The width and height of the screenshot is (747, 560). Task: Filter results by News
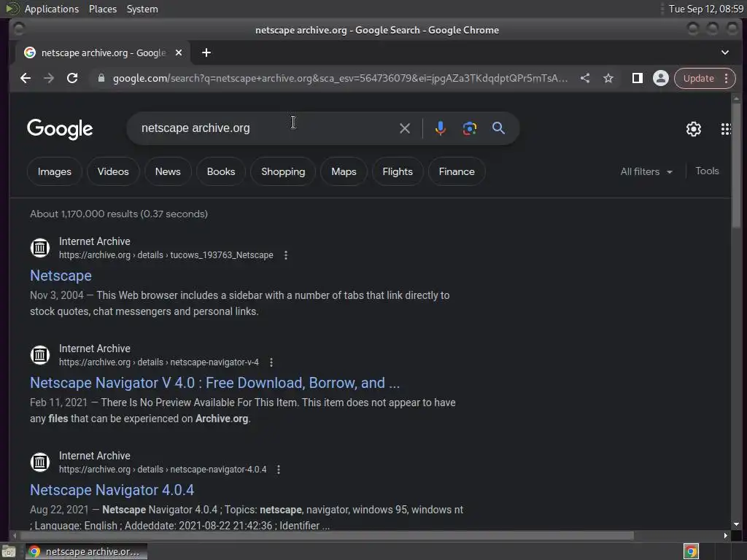click(x=168, y=171)
